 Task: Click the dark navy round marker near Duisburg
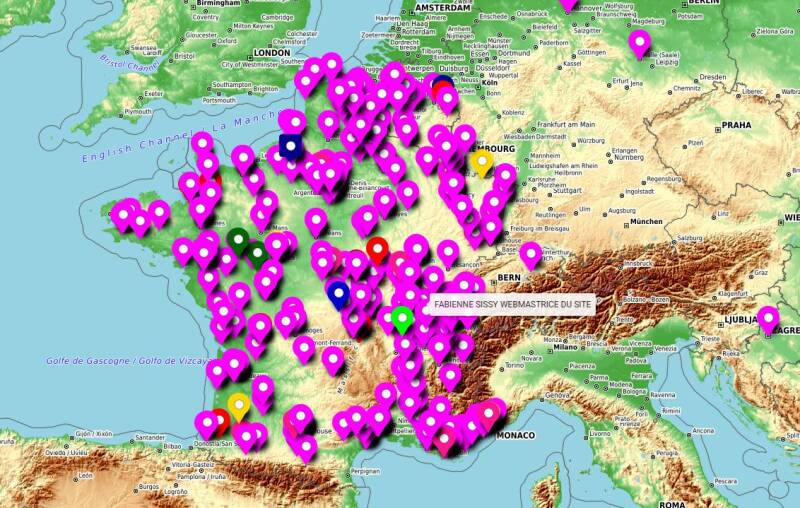click(444, 80)
